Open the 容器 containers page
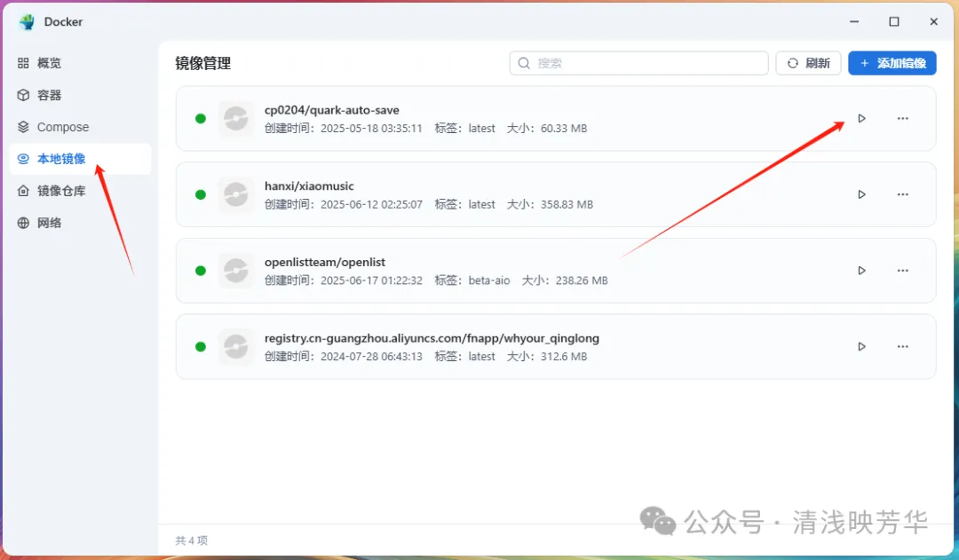 (x=80, y=95)
